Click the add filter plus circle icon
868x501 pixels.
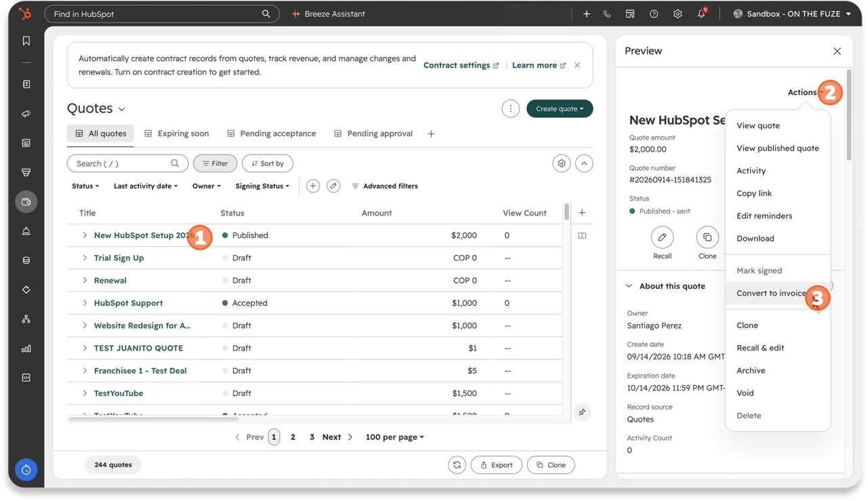pyautogui.click(x=313, y=186)
